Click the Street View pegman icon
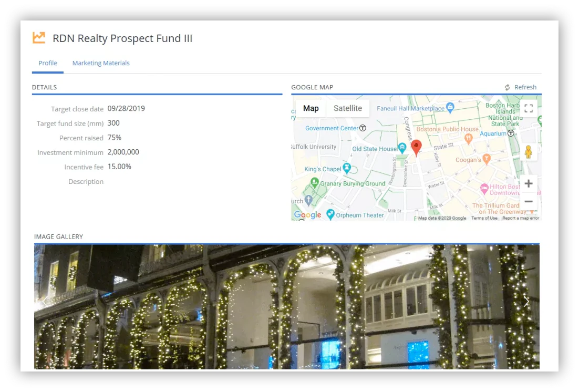The image size is (579, 392). pyautogui.click(x=529, y=152)
